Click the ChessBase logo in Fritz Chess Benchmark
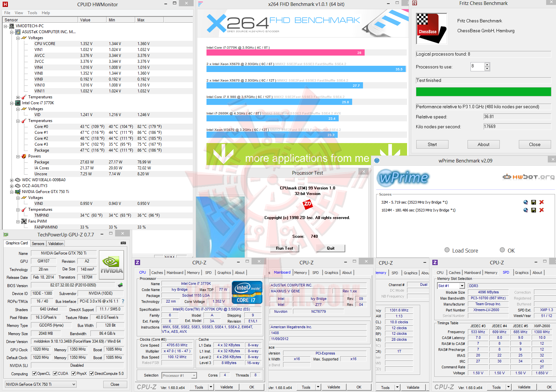Screen dimensions: 556x392 [x=432, y=29]
